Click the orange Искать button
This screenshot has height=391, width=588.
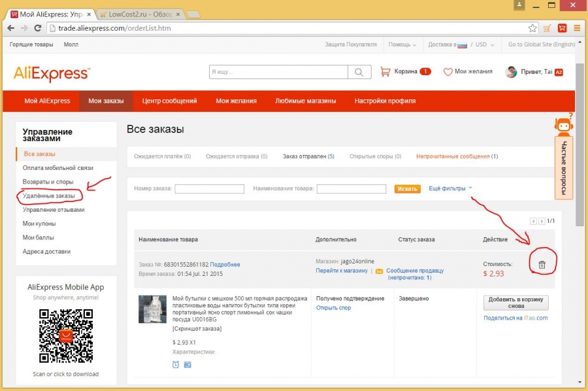pyautogui.click(x=407, y=189)
